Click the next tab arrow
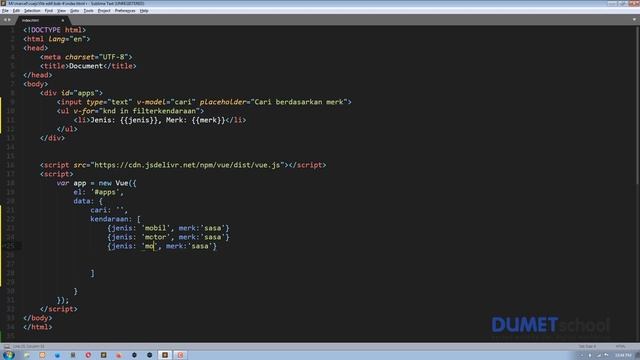640x360 pixels. [9, 20]
